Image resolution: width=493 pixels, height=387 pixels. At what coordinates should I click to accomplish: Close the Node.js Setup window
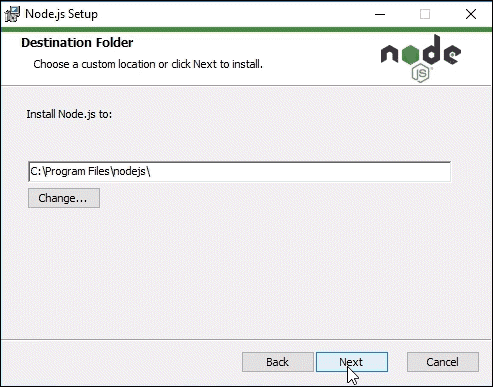(x=471, y=14)
